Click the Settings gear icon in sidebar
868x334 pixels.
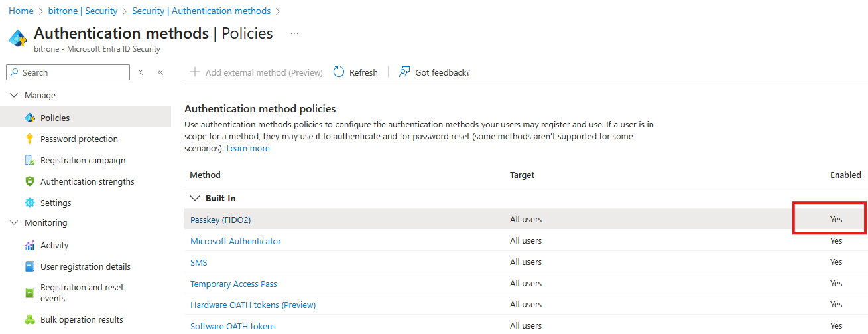pos(29,203)
